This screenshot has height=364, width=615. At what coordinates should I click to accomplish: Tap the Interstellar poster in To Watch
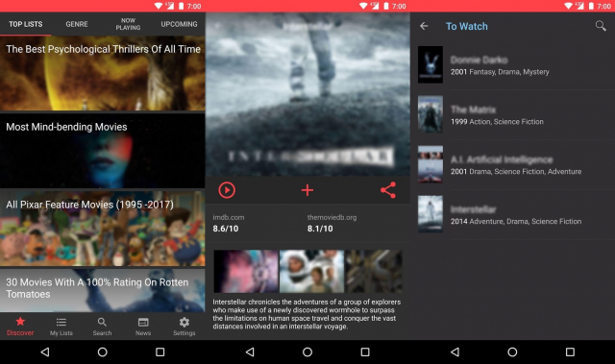(430, 214)
